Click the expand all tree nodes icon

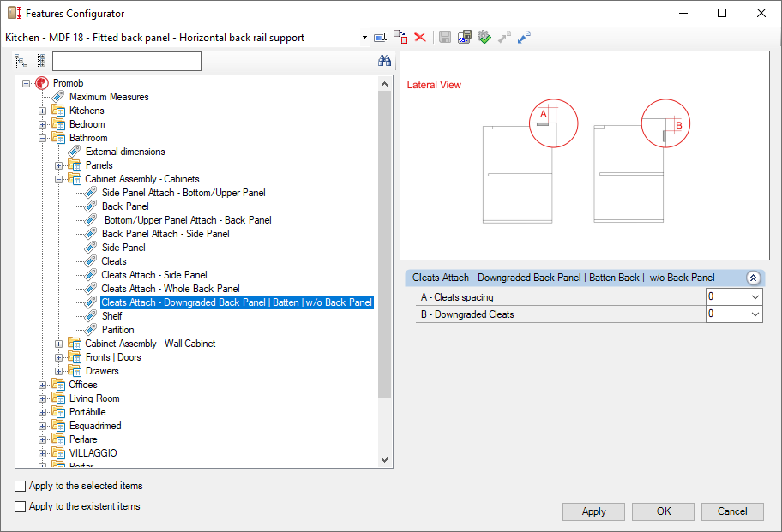(21, 61)
